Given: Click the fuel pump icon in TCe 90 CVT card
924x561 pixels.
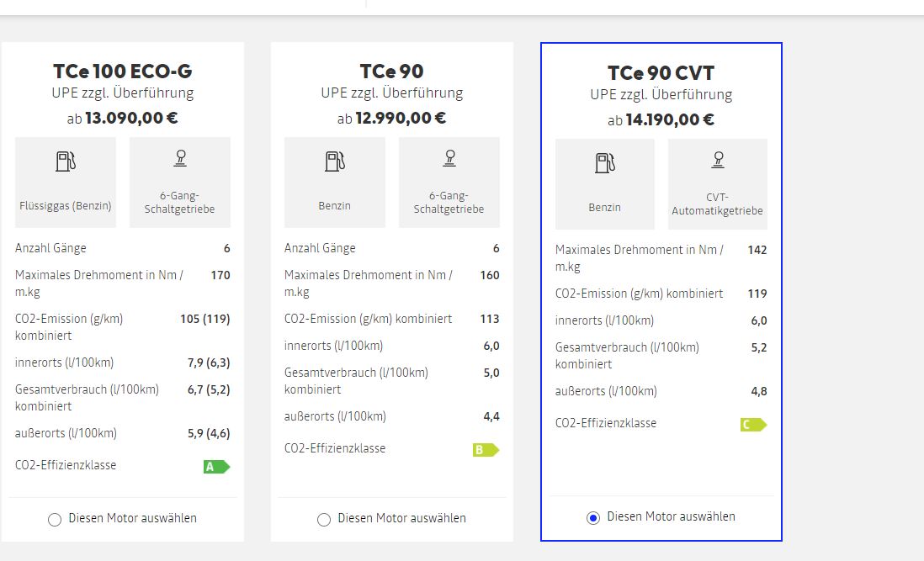Looking at the screenshot, I should click(605, 163).
